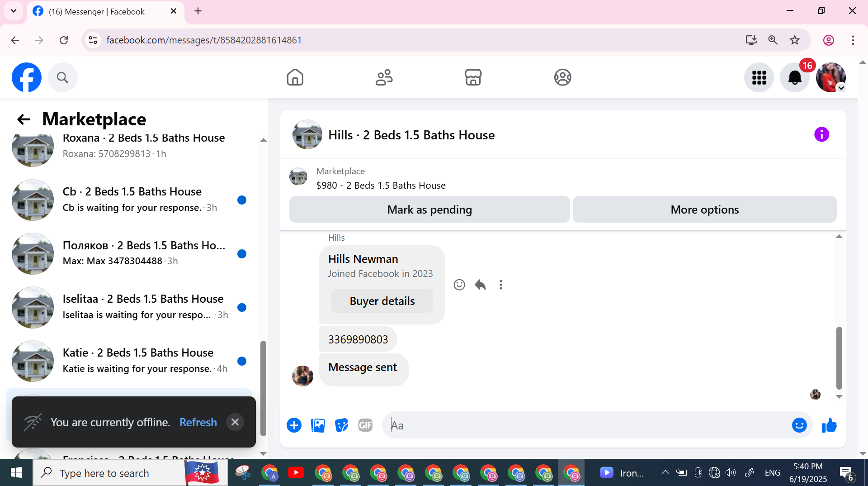Open the taskbar clock and date

pos(808,473)
